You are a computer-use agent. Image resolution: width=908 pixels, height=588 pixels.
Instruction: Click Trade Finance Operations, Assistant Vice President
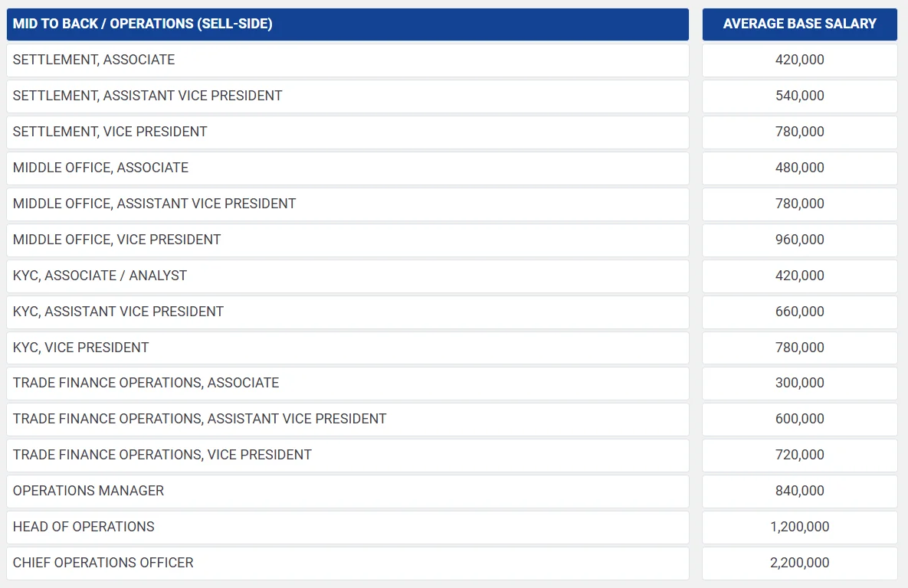(199, 419)
